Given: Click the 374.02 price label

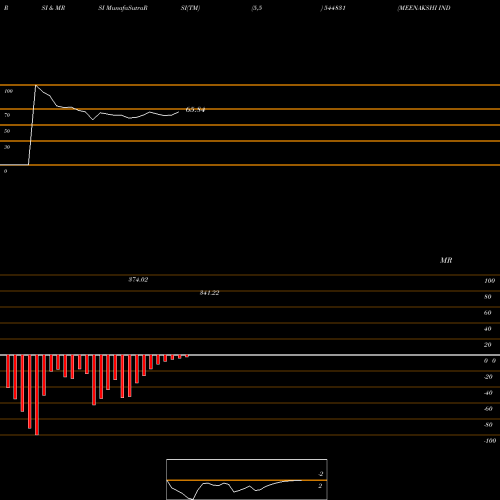Looking at the screenshot, I should coord(138,280).
